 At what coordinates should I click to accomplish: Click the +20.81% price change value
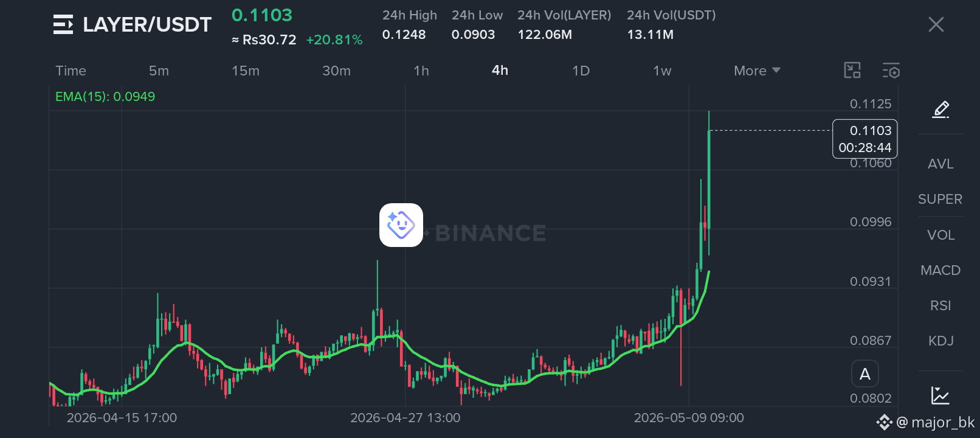point(334,40)
